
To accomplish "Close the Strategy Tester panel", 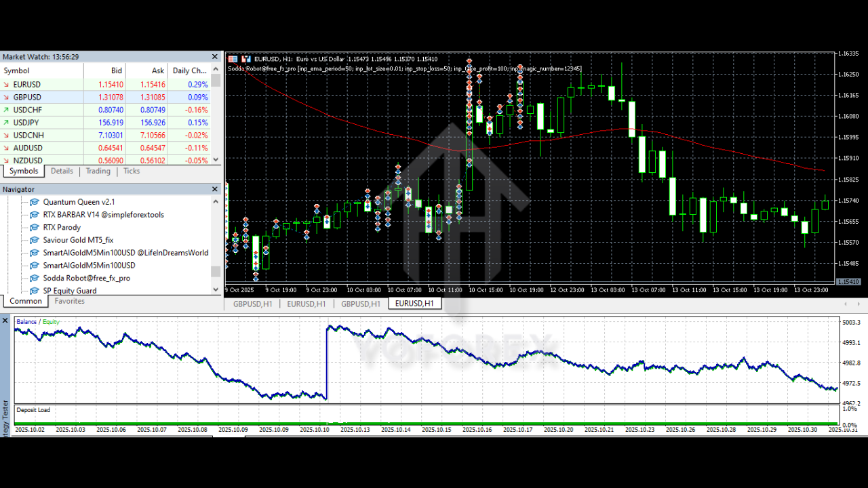I will tap(5, 321).
